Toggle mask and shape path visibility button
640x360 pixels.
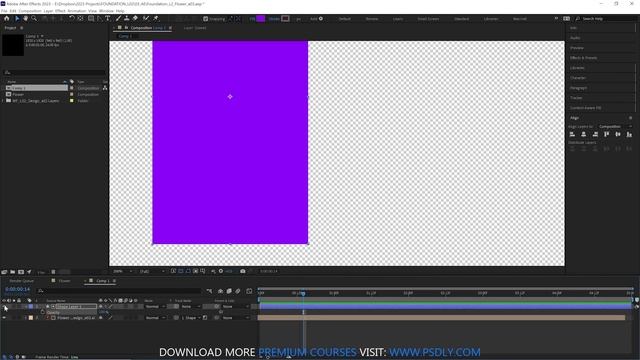188,271
